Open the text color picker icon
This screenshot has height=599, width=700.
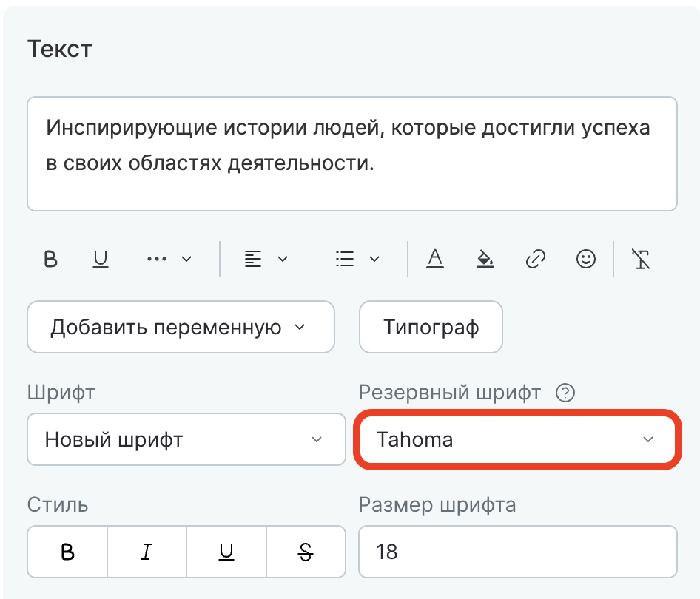coord(436,259)
